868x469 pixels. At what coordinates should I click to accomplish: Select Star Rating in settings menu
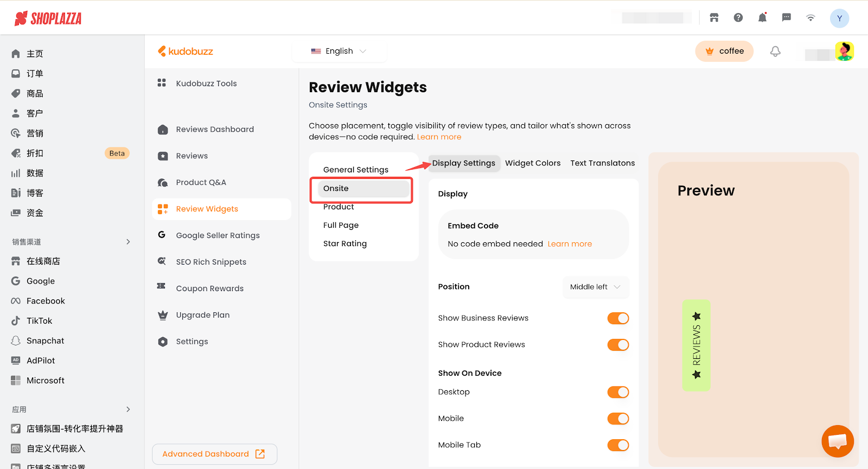345,243
